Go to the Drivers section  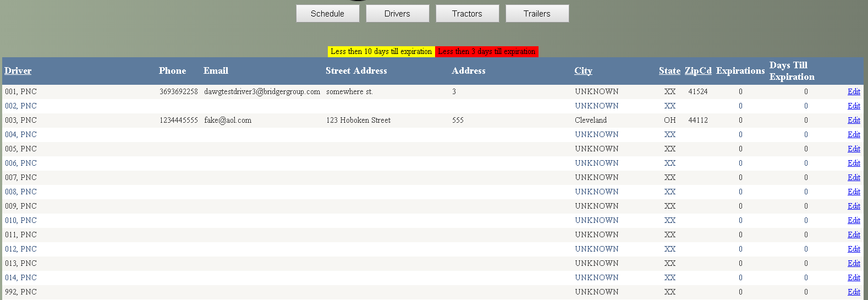pyautogui.click(x=397, y=14)
